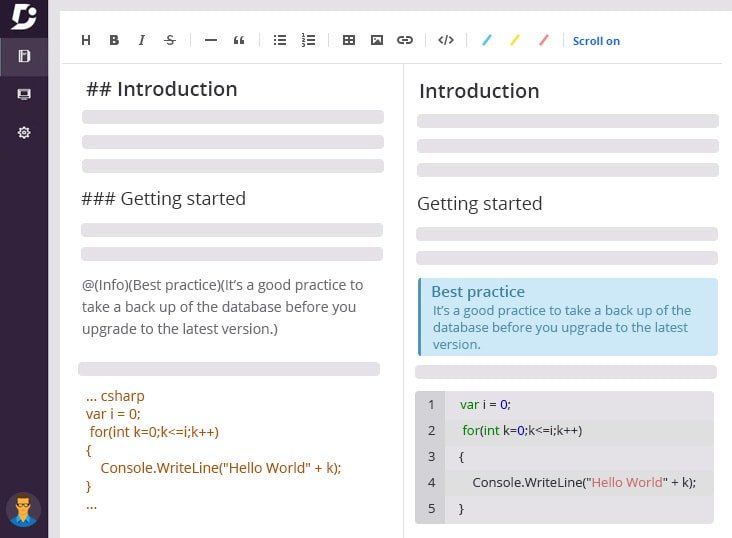Open the settings gear in the sidebar
Image resolution: width=732 pixels, height=538 pixels.
(x=24, y=133)
